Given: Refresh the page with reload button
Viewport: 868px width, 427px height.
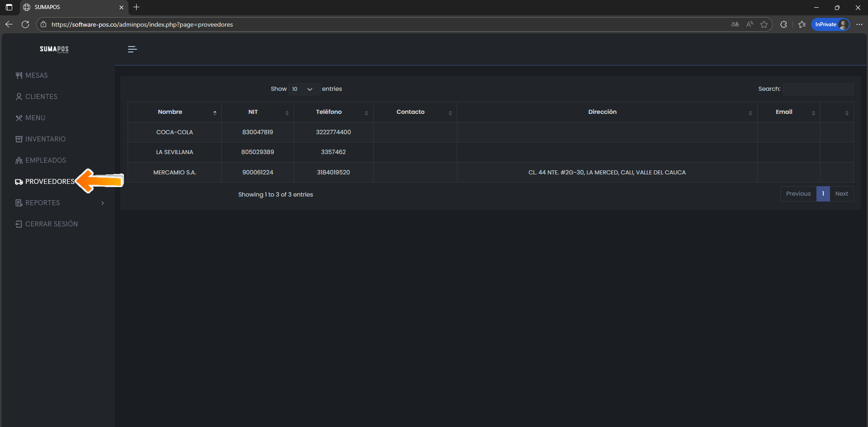Looking at the screenshot, I should click(25, 24).
